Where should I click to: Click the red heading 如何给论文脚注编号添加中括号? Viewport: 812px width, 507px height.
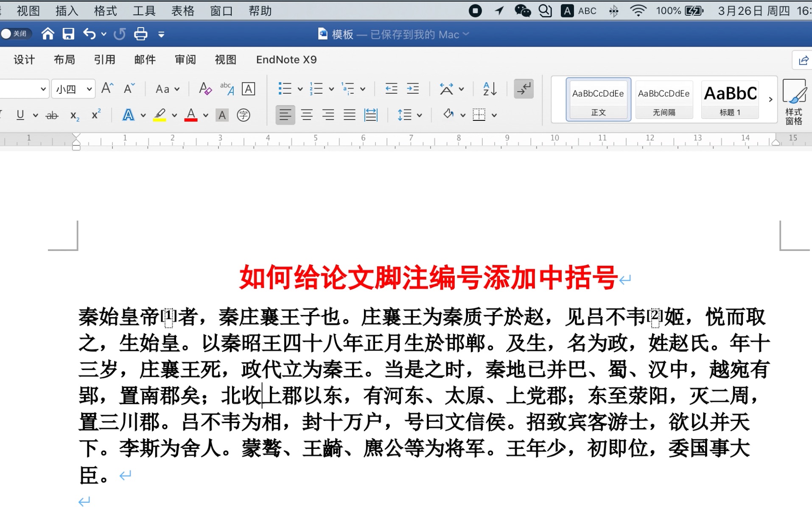pyautogui.click(x=428, y=277)
